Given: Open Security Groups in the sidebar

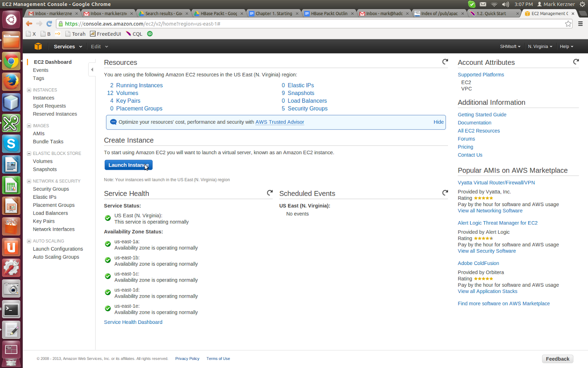Looking at the screenshot, I should [x=51, y=189].
